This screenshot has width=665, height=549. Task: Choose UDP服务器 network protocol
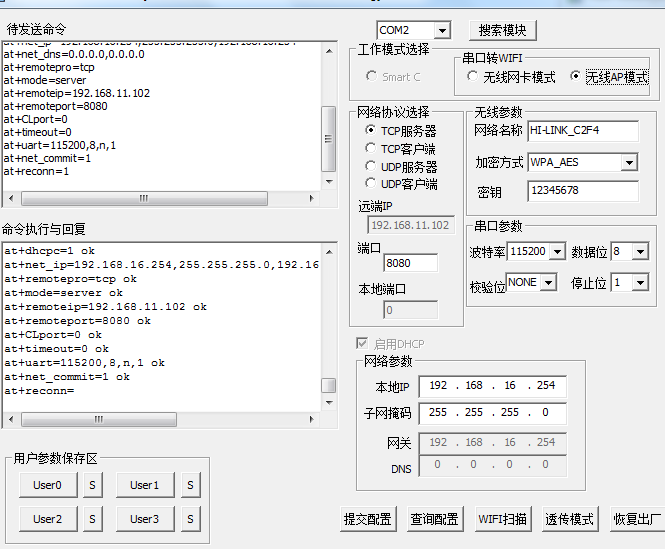[371, 166]
